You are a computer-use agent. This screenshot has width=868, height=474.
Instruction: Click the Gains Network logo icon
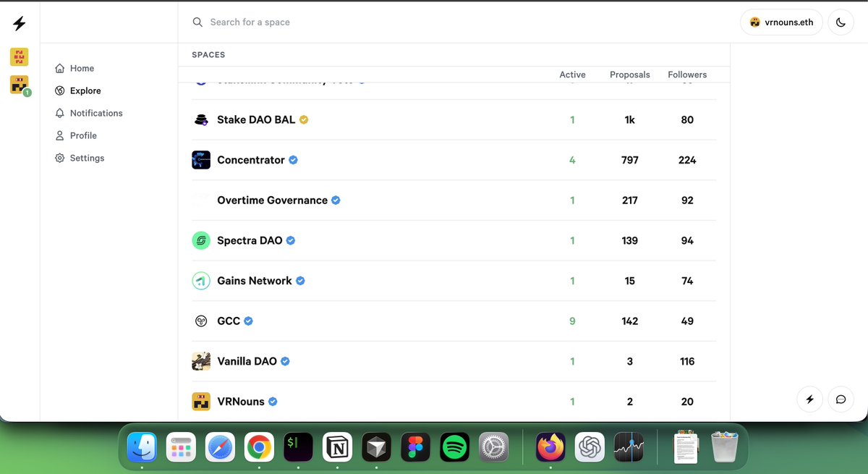pyautogui.click(x=201, y=281)
